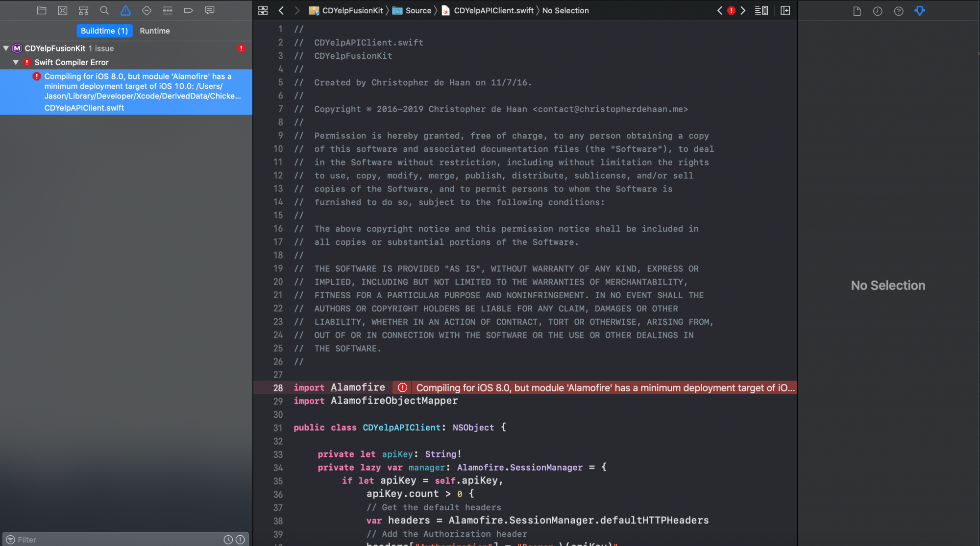Click 'CDYelpAPIClient' class name in code

coord(402,427)
